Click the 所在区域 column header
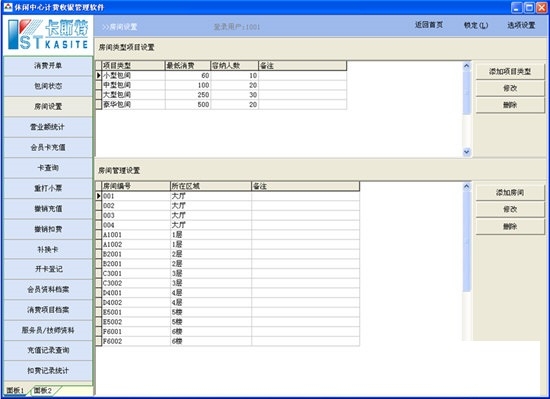This screenshot has width=550, height=399. (211, 186)
